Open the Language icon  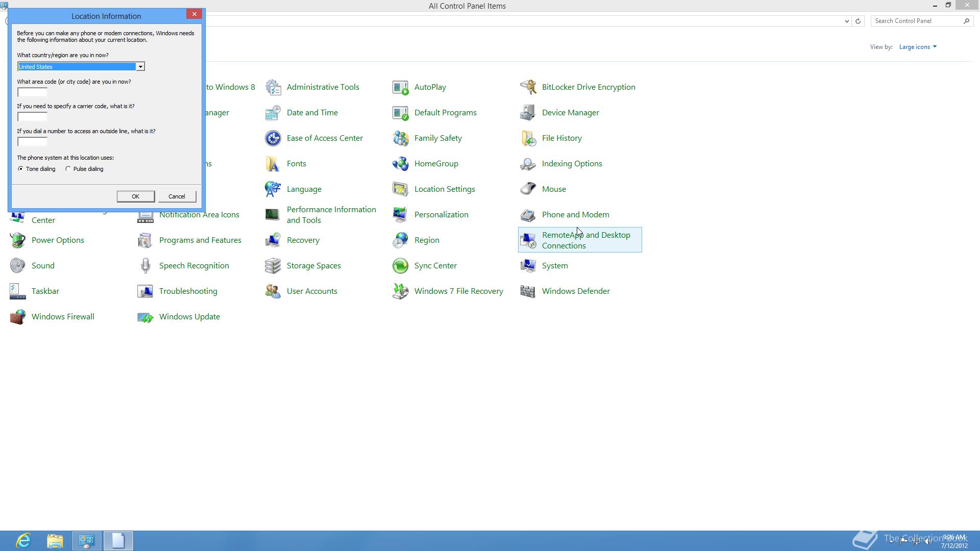tap(273, 189)
